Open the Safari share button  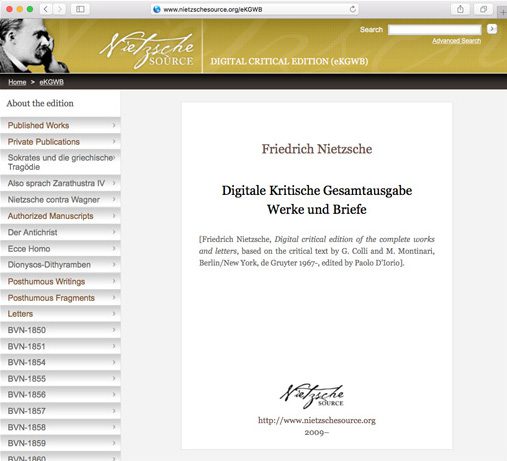coord(460,9)
